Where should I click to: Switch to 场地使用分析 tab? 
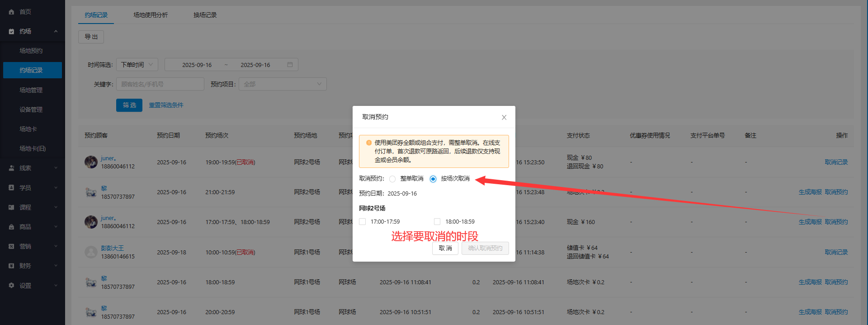[151, 15]
